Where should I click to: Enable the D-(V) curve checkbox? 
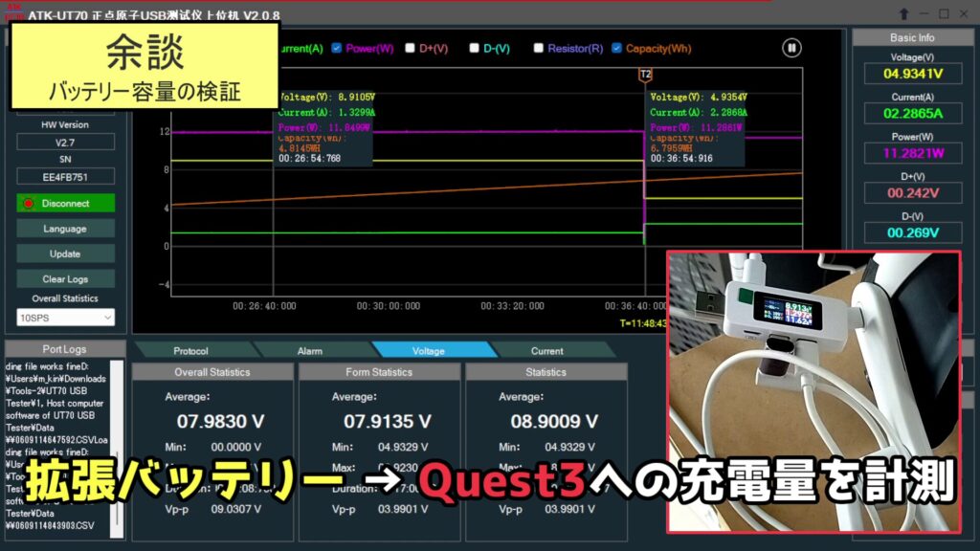[x=474, y=48]
